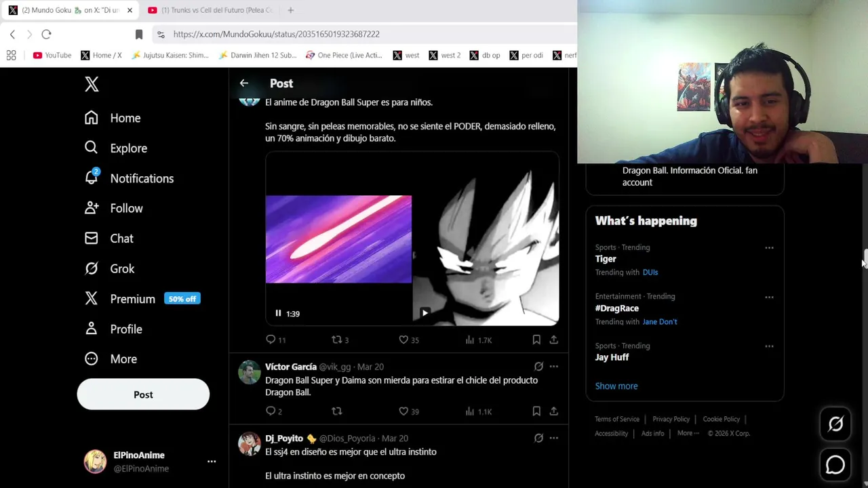Image resolution: width=868 pixels, height=488 pixels.
Task: Open the Jujutsu Kaisen bookmark
Action: pyautogui.click(x=170, y=55)
